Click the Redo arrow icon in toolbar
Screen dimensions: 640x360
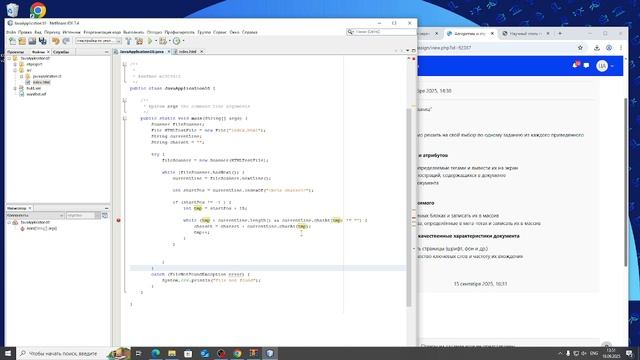click(66, 41)
